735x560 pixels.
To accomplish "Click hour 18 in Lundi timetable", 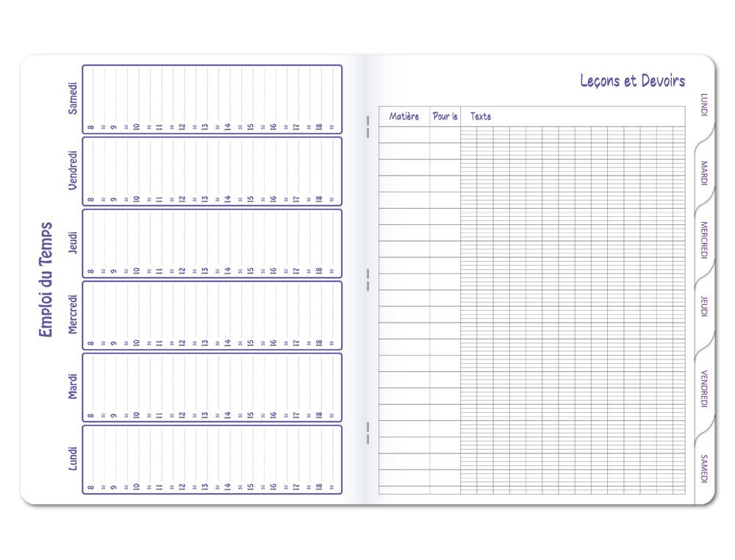I will (319, 487).
